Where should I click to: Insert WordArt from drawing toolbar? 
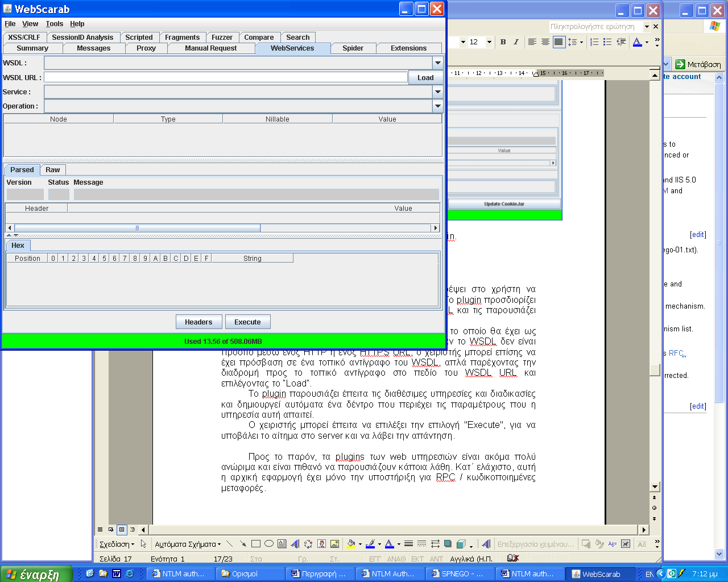coord(295,544)
